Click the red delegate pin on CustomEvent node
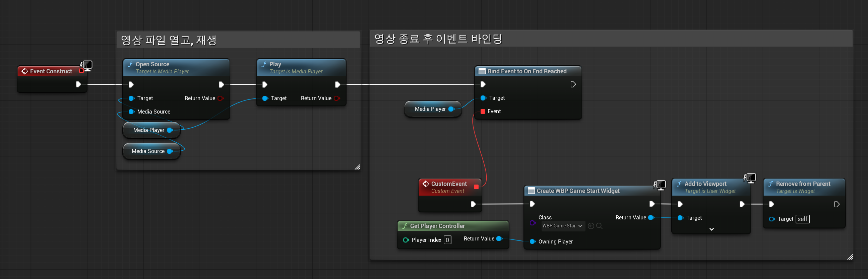The width and height of the screenshot is (868, 279). (476, 187)
